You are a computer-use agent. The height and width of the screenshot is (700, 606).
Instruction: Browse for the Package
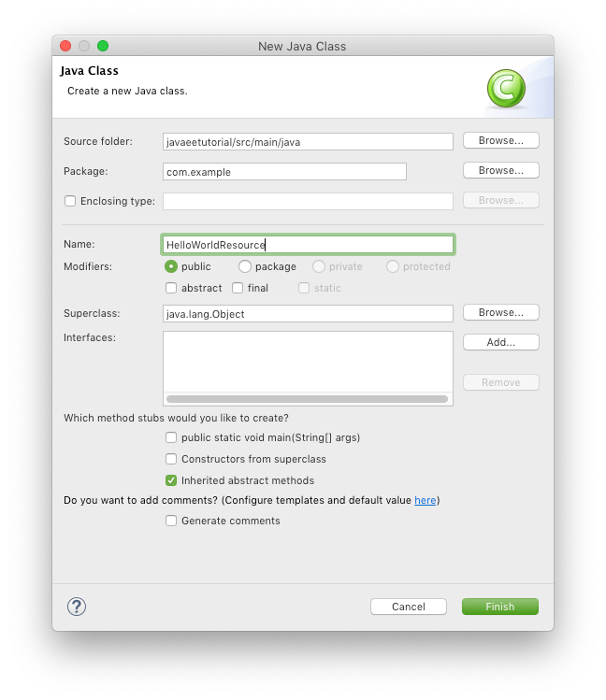pyautogui.click(x=500, y=170)
